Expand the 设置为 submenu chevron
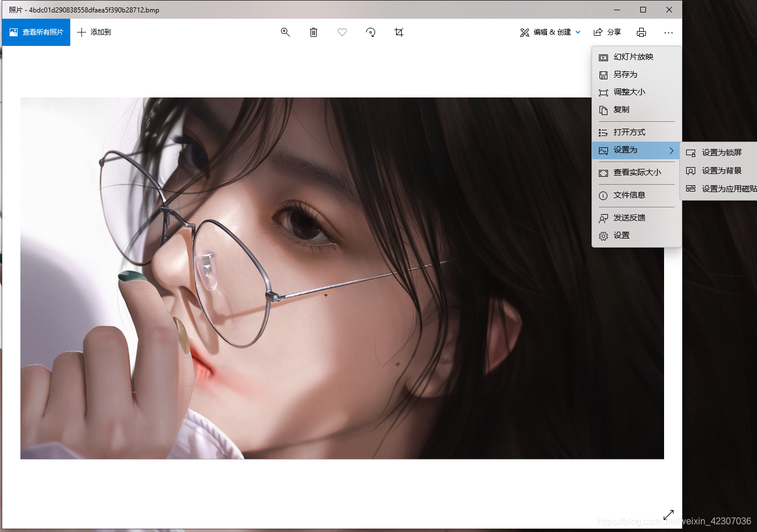The width and height of the screenshot is (757, 532). 671,150
